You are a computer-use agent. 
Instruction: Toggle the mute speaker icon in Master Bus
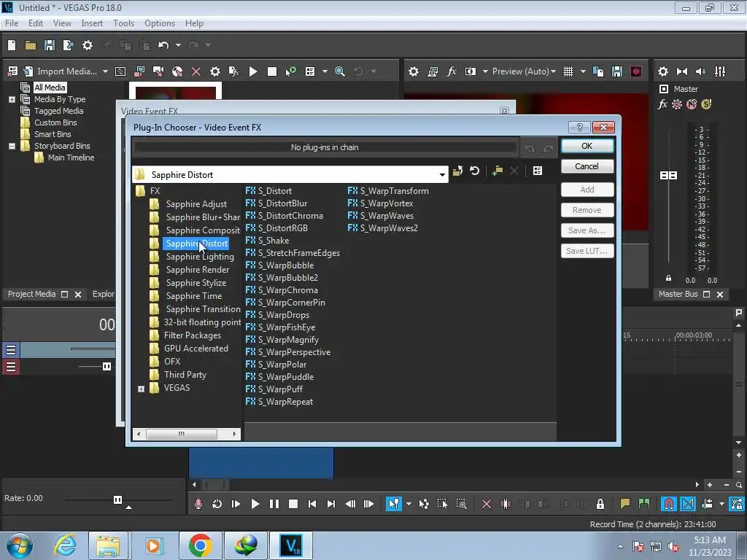point(700,71)
